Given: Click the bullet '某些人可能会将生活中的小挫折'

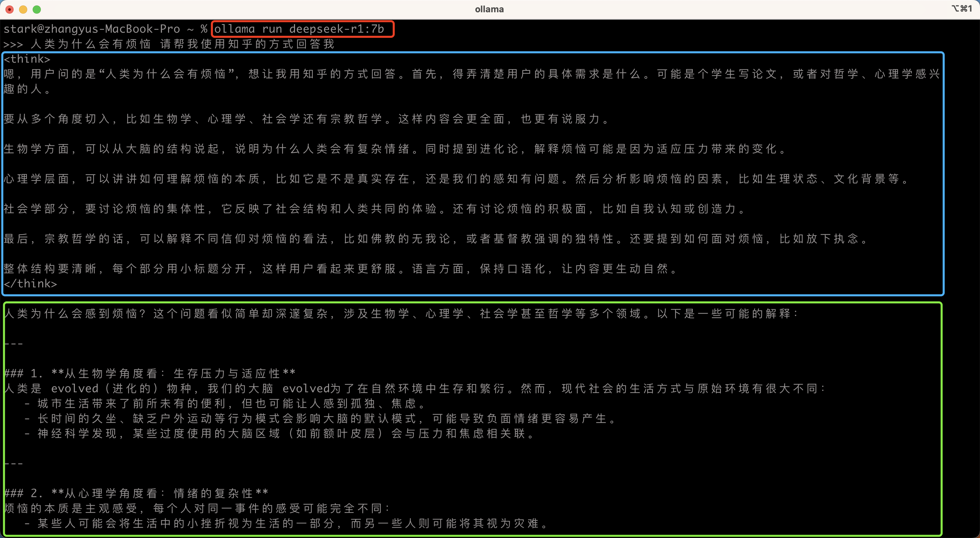Looking at the screenshot, I should (x=286, y=523).
